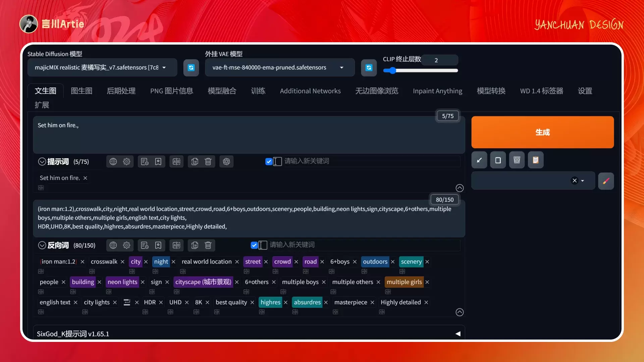
Task: Toggle the 'street' keyword tag
Action: coord(253,262)
